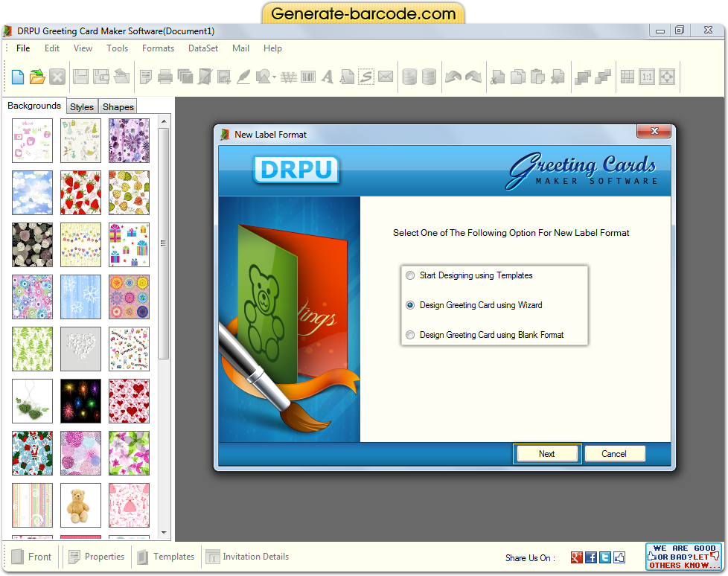The width and height of the screenshot is (728, 576).
Task: Open the Mail menu
Action: (x=240, y=48)
